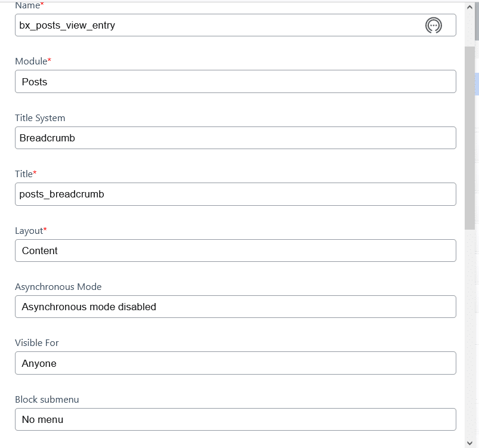This screenshot has height=448, width=479.
Task: Click the Asynchronous Mode label
Action: 58,287
